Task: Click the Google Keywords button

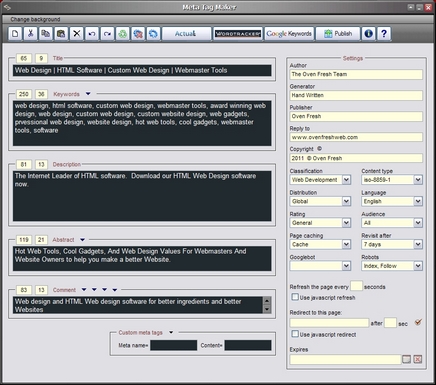Action: pos(289,34)
